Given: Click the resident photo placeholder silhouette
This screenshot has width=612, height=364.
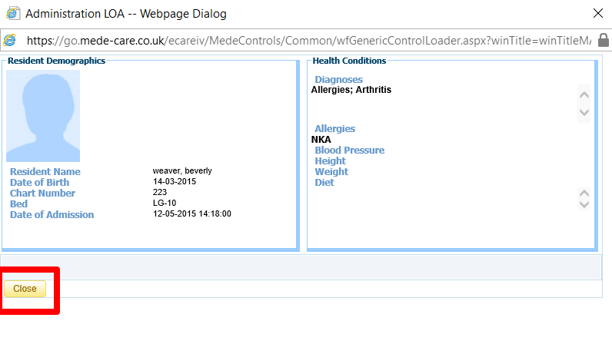Looking at the screenshot, I should click(x=43, y=116).
